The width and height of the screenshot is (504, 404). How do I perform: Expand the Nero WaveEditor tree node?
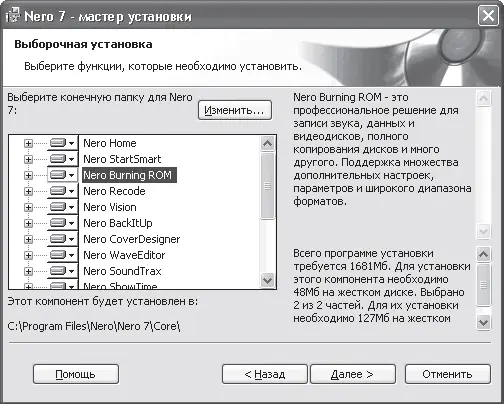(28, 255)
